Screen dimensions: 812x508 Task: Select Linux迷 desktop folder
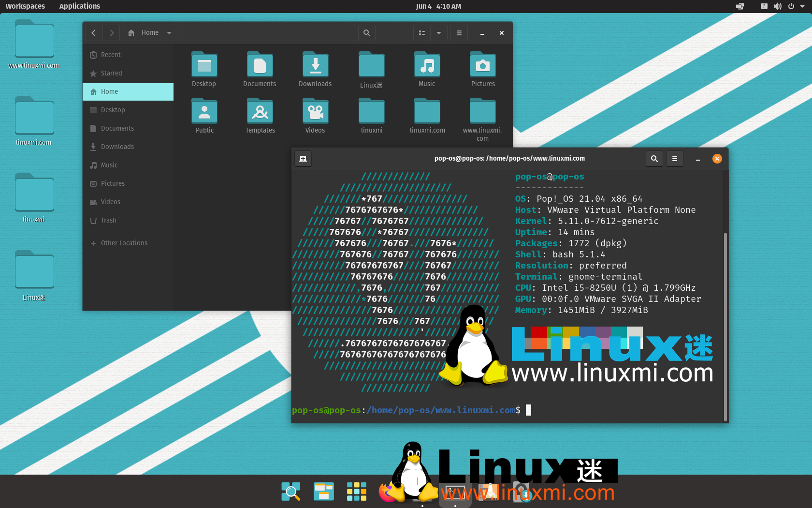pos(34,276)
